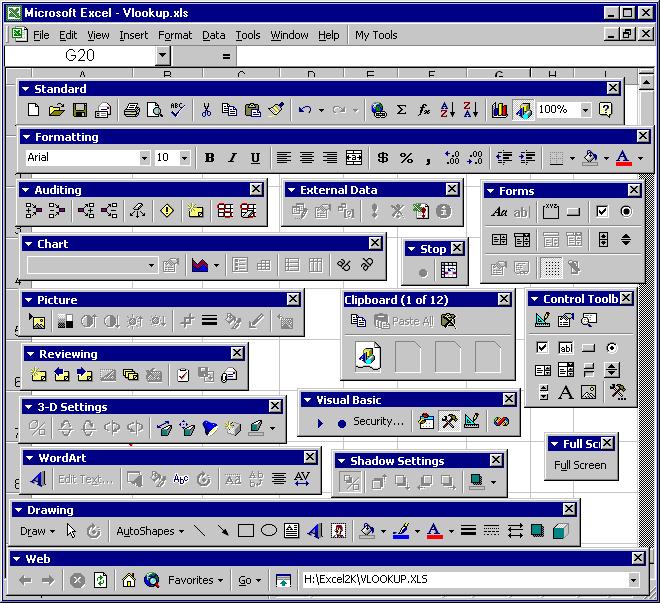Open the Name Box dropdown arrow
Image resolution: width=660 pixels, height=603 pixels.
[162, 56]
